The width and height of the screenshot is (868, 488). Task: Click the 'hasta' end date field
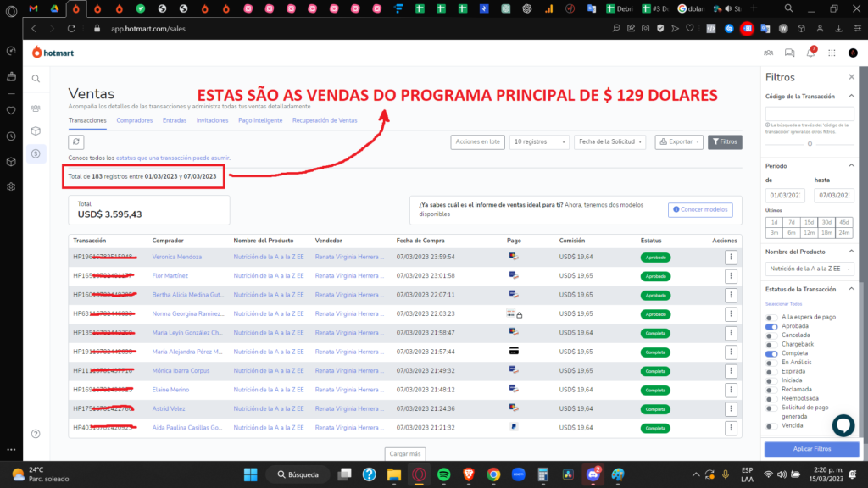pos(834,196)
